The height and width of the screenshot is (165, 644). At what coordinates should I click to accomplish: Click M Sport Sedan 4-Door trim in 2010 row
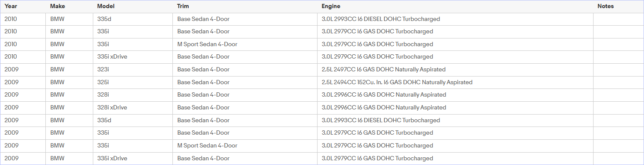point(245,44)
